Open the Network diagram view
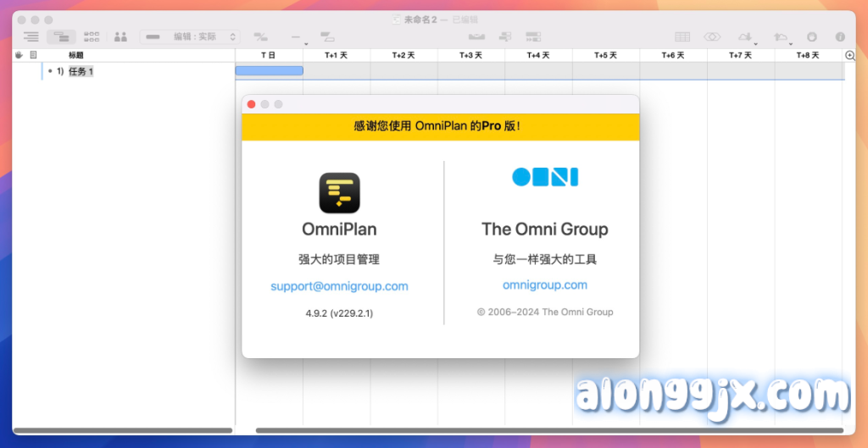868x448 pixels. pyautogui.click(x=92, y=36)
